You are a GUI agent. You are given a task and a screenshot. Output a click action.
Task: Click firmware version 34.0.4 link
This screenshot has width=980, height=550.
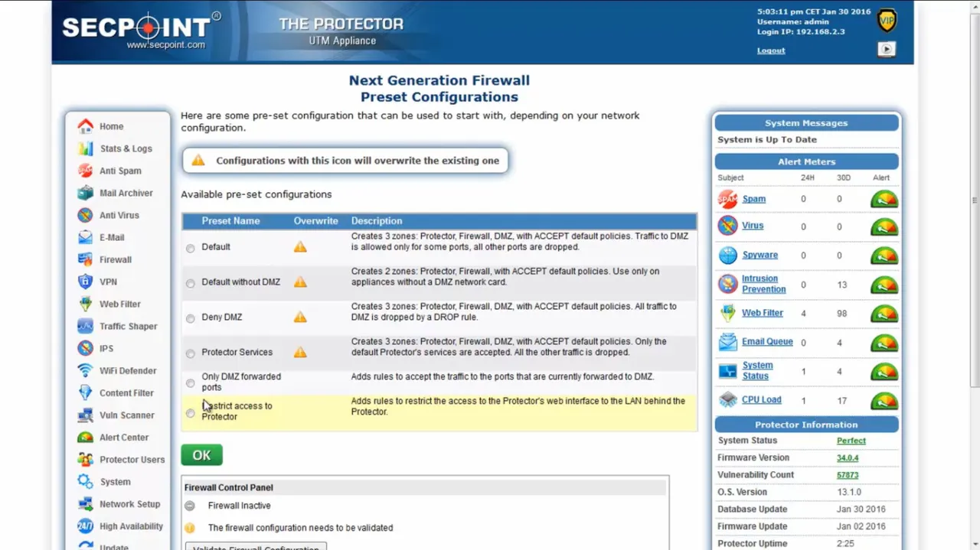[848, 457]
